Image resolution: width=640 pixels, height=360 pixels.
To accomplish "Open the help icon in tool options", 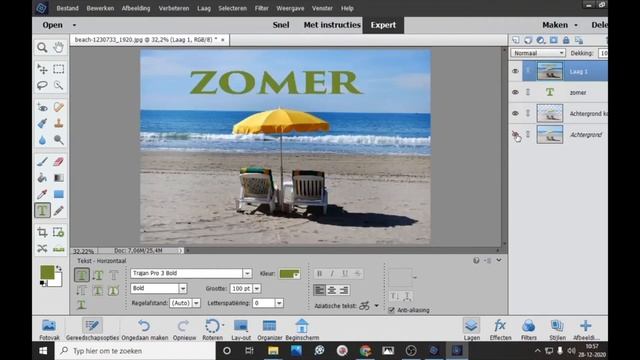I will [x=476, y=260].
